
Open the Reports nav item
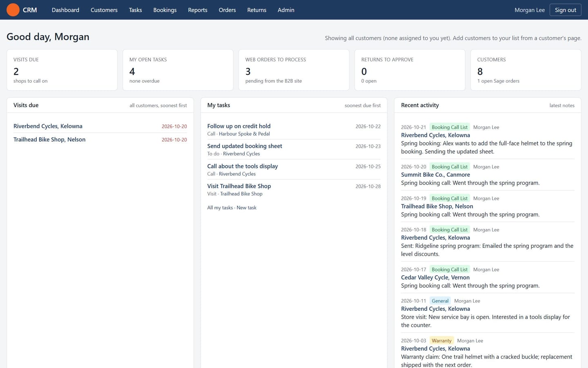pyautogui.click(x=198, y=10)
